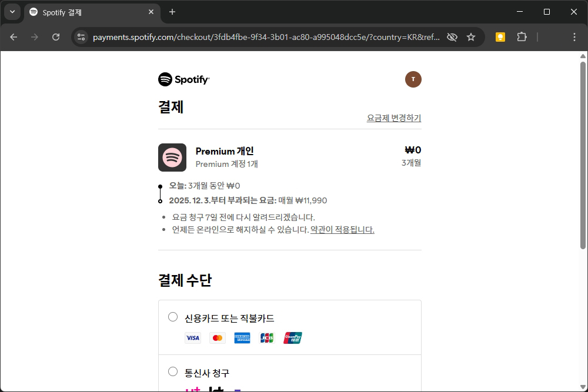
Task: Click the Premium 개인 plan title
Action: [x=225, y=152]
